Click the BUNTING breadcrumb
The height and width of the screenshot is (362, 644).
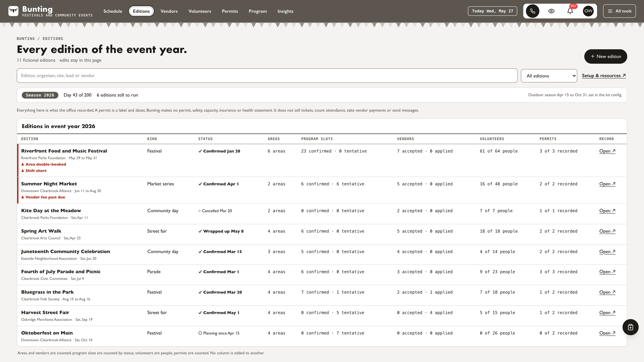pyautogui.click(x=26, y=39)
